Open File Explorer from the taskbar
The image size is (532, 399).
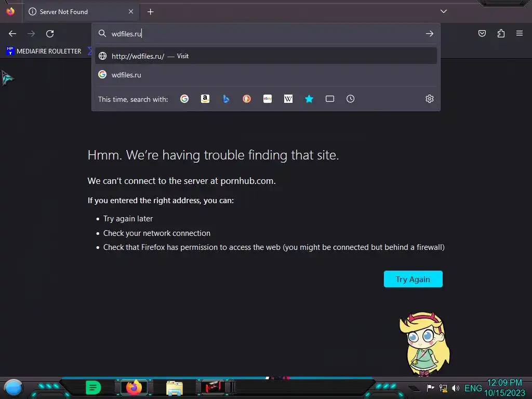coord(175,388)
